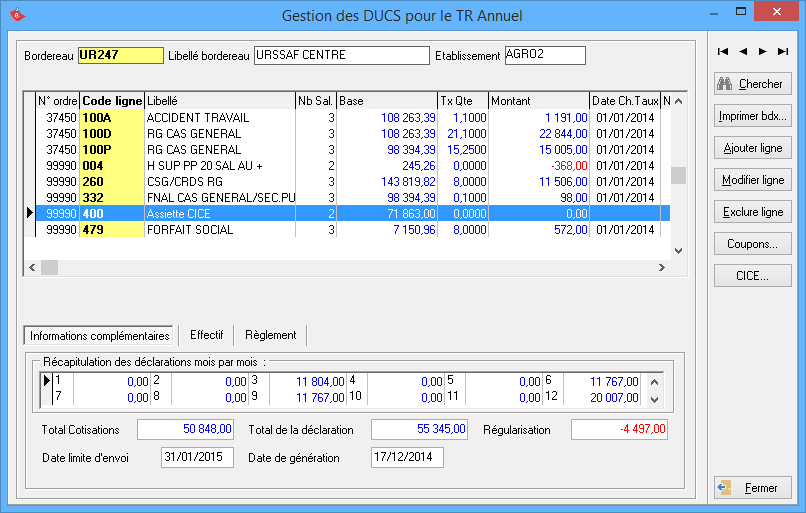806x513 pixels.
Task: Open the Règlement tab
Action: click(x=271, y=335)
